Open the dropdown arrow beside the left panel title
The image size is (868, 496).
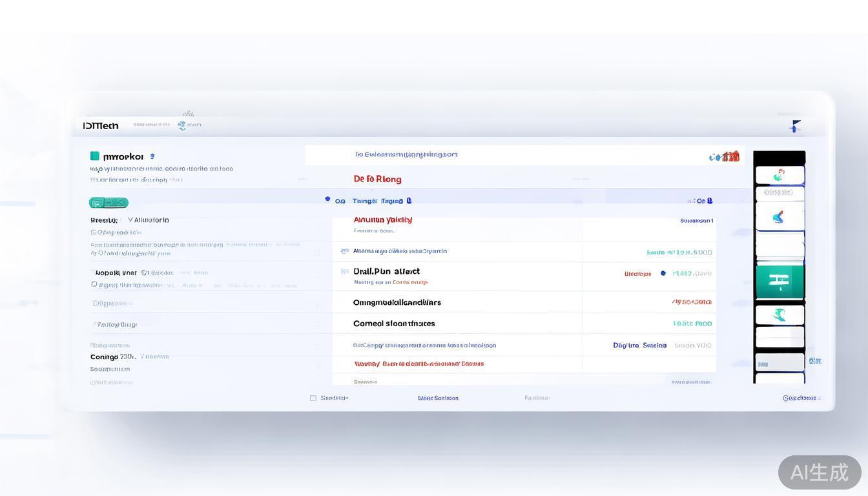tap(152, 156)
